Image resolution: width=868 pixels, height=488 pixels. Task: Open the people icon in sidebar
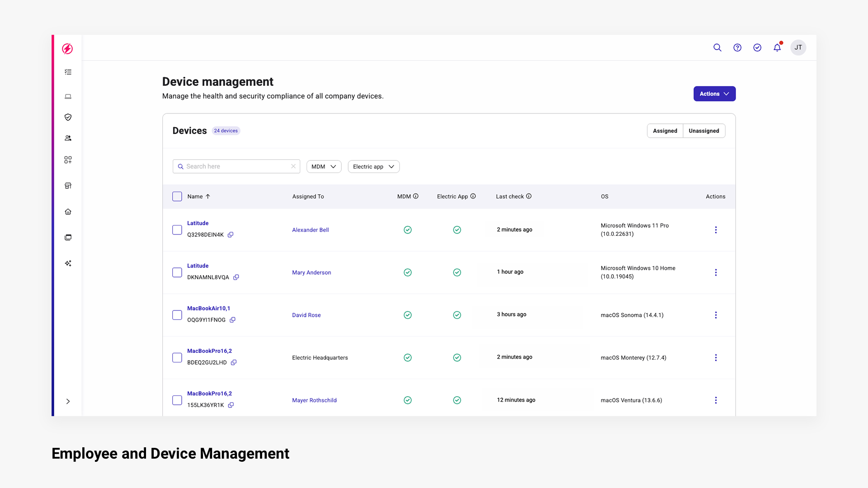(x=68, y=138)
